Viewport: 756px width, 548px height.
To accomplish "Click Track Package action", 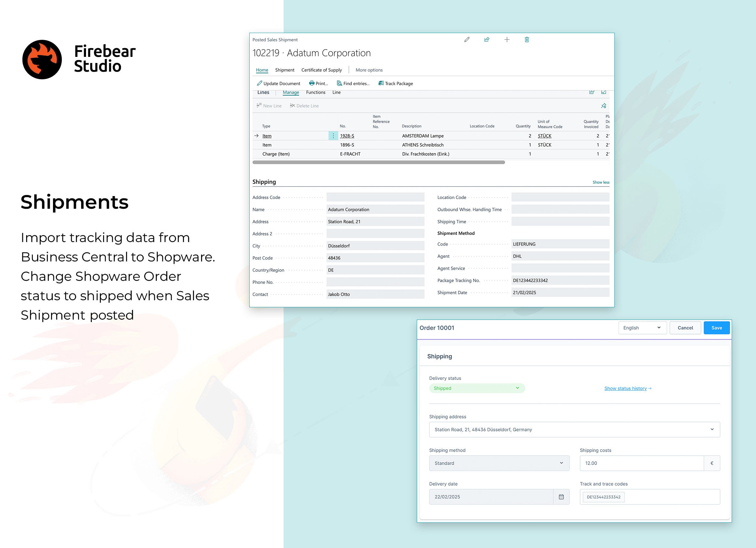I will click(396, 83).
